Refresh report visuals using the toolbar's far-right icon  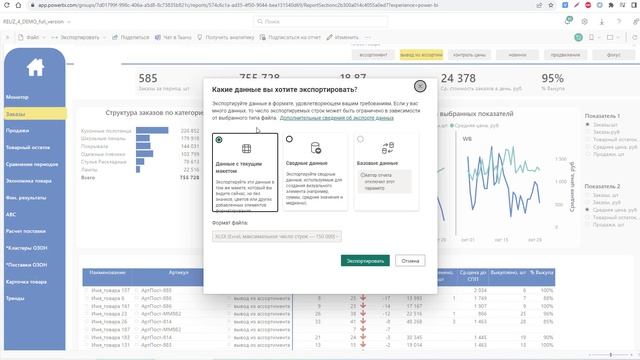tap(635, 37)
